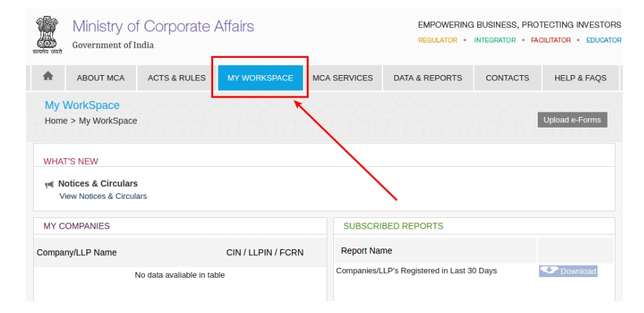Image resolution: width=644 pixels, height=313 pixels.
Task: Click My WorkSpace in the breadcrumb
Action: [x=108, y=121]
